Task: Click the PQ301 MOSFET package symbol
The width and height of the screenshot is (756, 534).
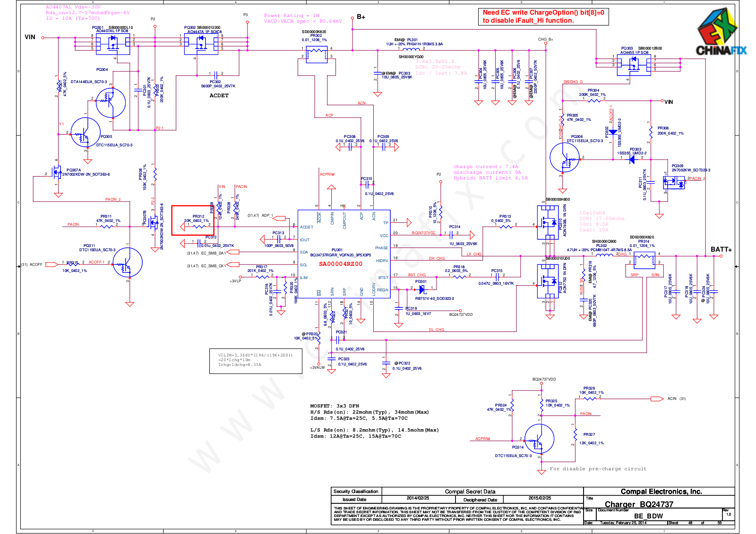Action: 113,44
